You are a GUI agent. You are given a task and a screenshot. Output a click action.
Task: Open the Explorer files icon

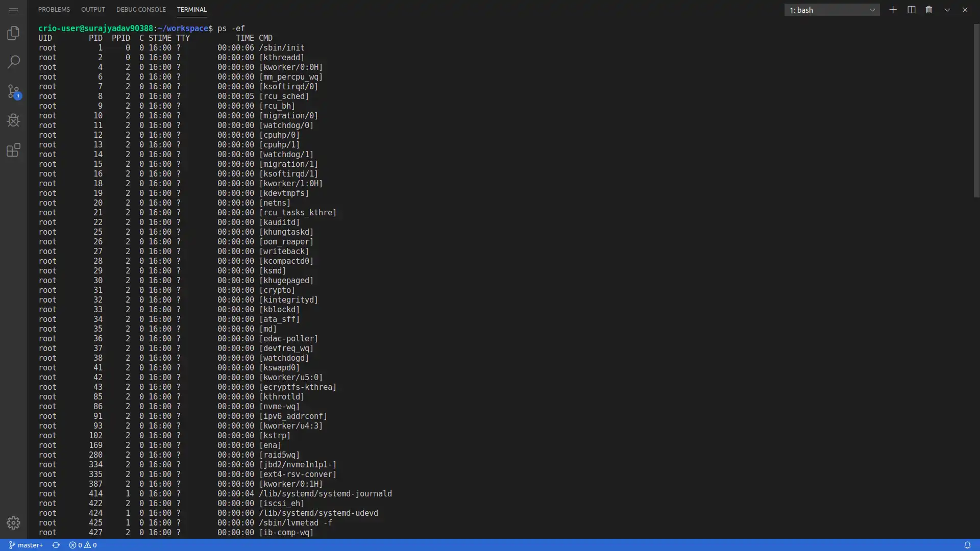click(14, 33)
